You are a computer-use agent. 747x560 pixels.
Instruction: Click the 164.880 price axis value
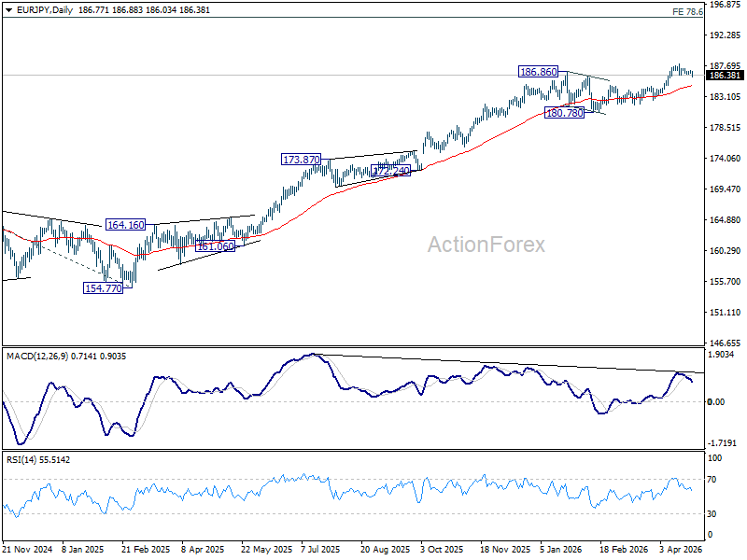pos(726,220)
